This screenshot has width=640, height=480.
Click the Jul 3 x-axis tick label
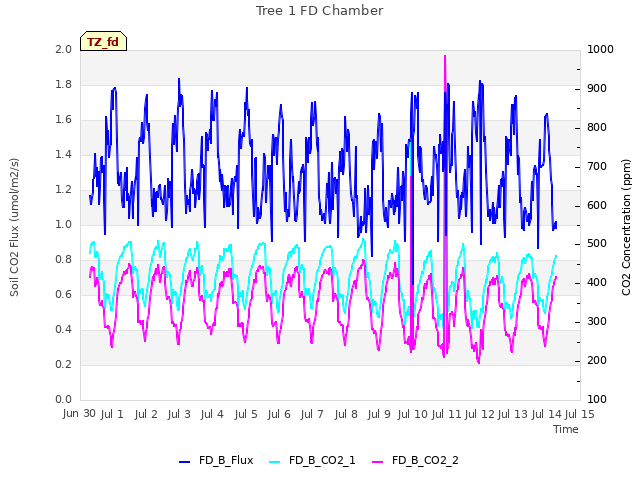click(179, 414)
